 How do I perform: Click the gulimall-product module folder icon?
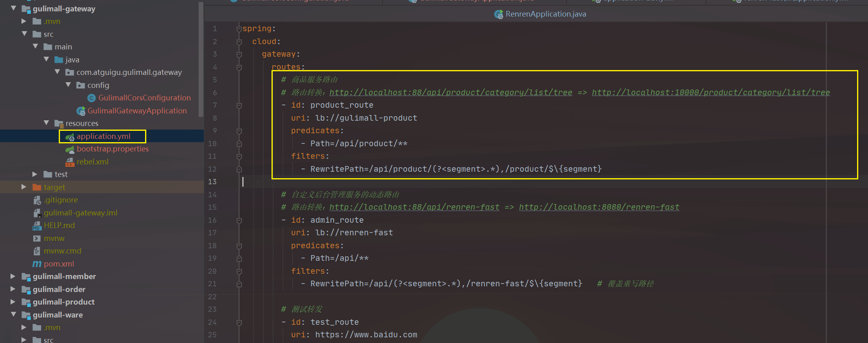coord(26,302)
